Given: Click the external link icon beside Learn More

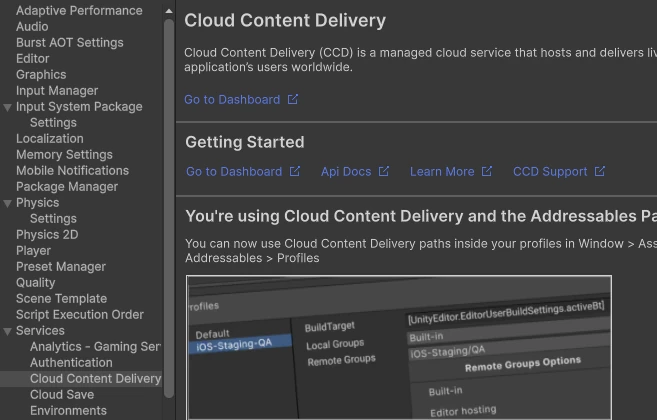Looking at the screenshot, I should coord(487,171).
